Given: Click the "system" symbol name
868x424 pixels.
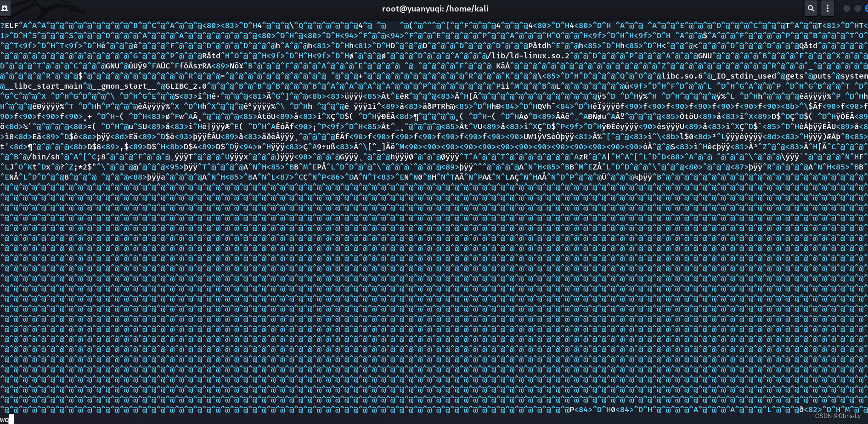Looking at the screenshot, I should 854,76.
